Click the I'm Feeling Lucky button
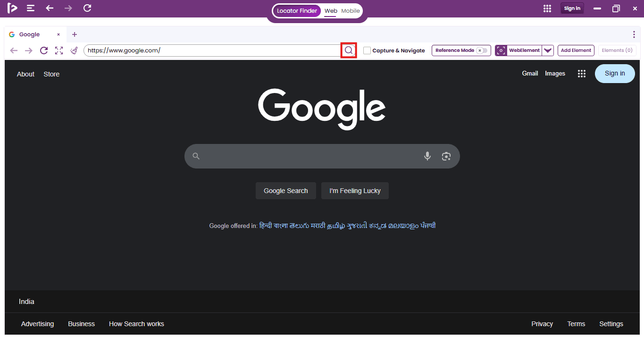644x337 pixels. click(355, 191)
